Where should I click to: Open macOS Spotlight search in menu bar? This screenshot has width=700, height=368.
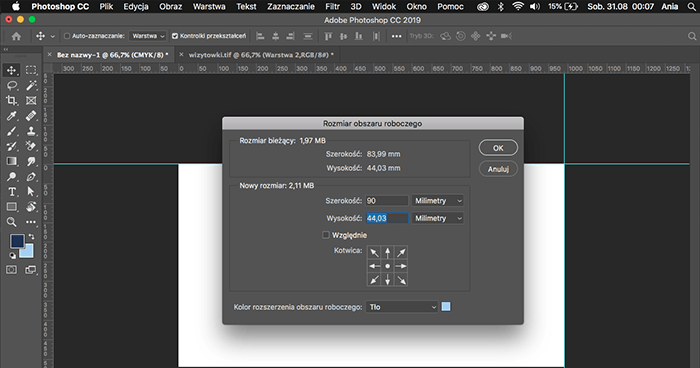coord(692,7)
